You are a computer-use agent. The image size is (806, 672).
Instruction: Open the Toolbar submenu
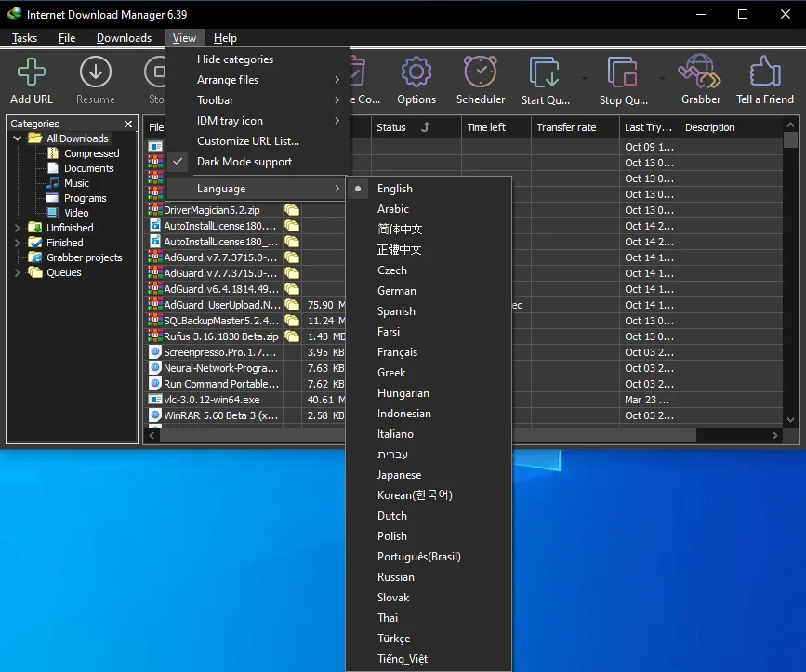(257, 100)
